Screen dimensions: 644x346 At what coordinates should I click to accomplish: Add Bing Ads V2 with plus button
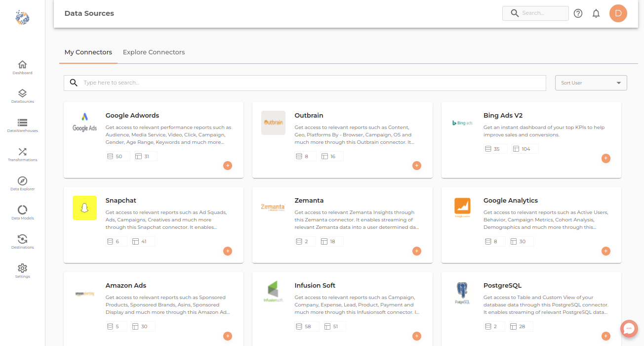click(606, 158)
